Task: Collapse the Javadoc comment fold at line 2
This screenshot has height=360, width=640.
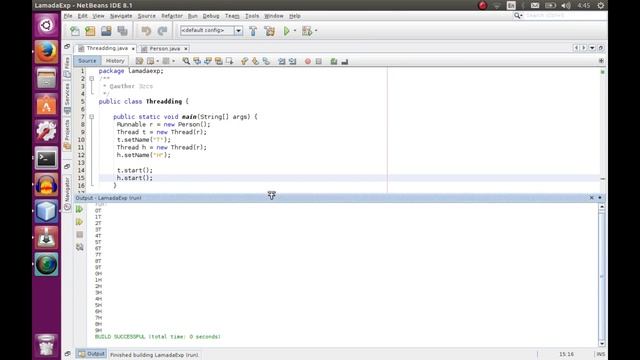Action: click(x=91, y=78)
